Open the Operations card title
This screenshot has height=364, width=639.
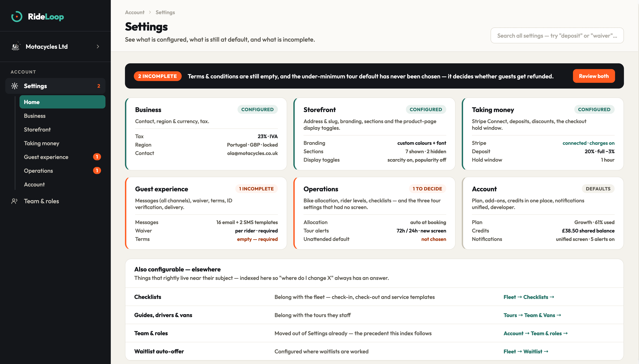click(x=321, y=189)
